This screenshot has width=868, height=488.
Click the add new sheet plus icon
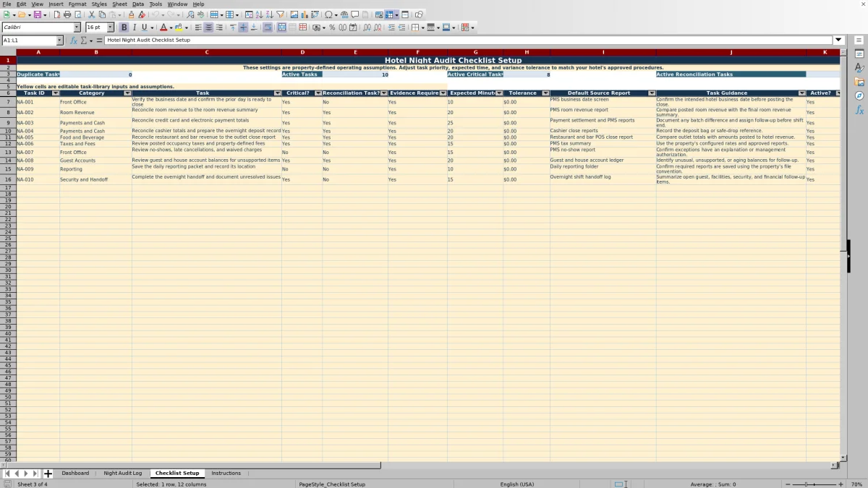pyautogui.click(x=48, y=474)
